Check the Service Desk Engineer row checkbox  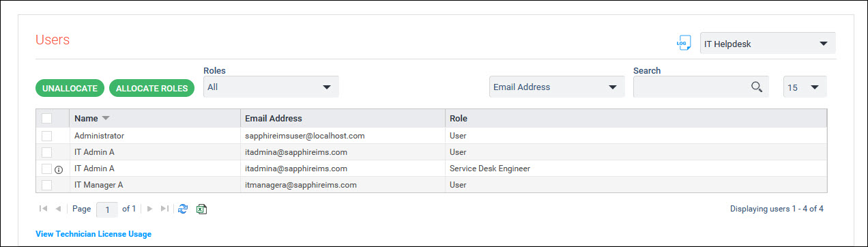point(46,169)
